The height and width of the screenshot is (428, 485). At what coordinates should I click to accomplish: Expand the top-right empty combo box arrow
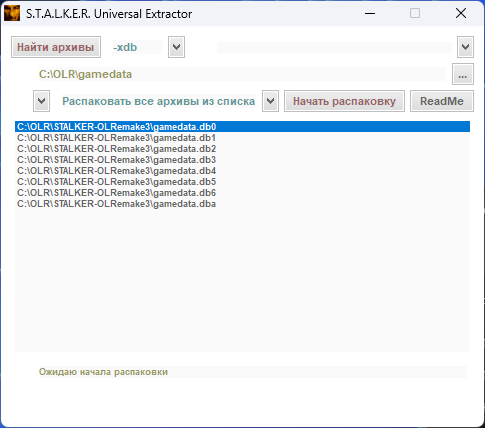(x=465, y=47)
